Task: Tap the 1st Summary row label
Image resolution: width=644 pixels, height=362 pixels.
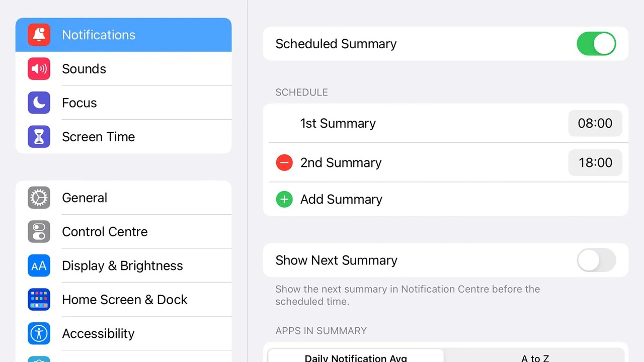Action: pyautogui.click(x=338, y=123)
